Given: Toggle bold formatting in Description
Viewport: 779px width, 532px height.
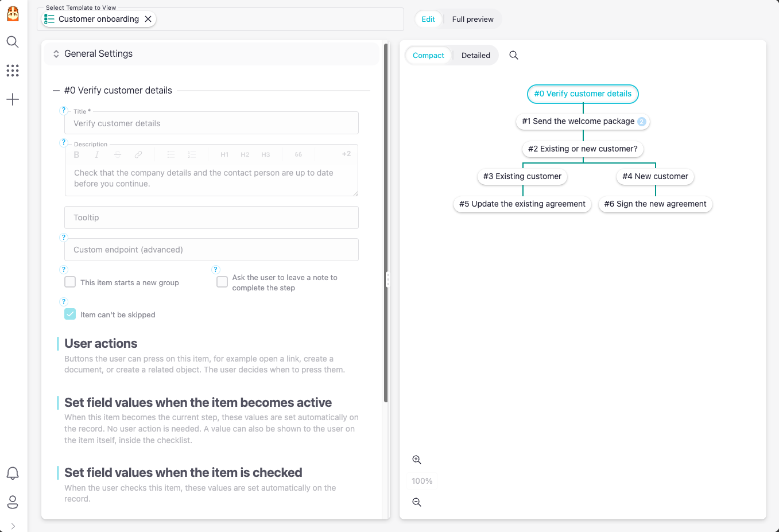Looking at the screenshot, I should coord(76,154).
